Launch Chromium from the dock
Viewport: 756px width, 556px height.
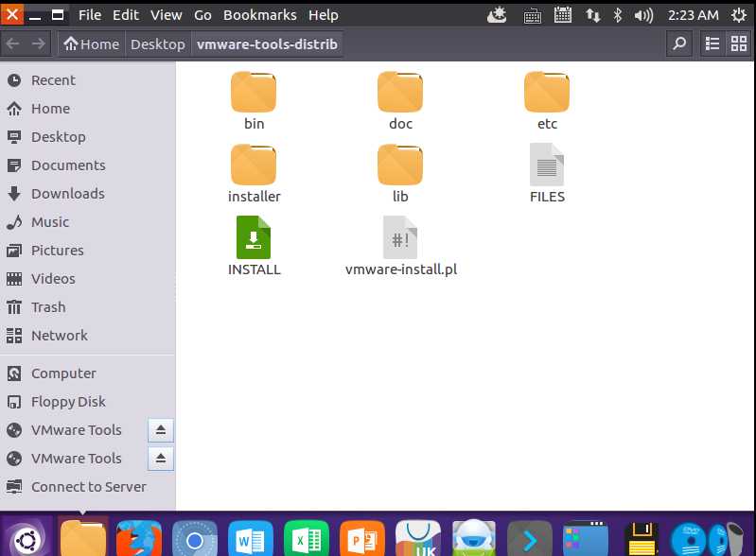coord(195,539)
